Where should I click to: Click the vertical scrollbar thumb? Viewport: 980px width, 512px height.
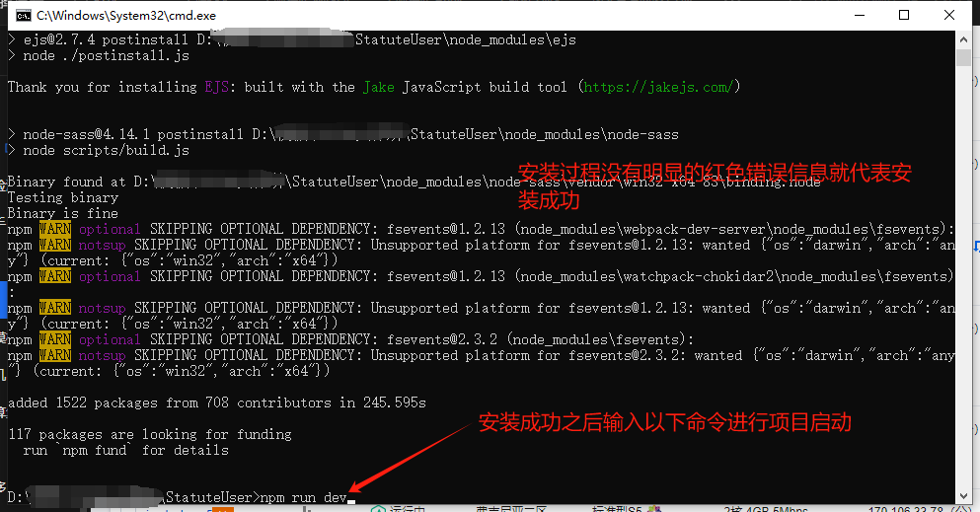point(968,59)
